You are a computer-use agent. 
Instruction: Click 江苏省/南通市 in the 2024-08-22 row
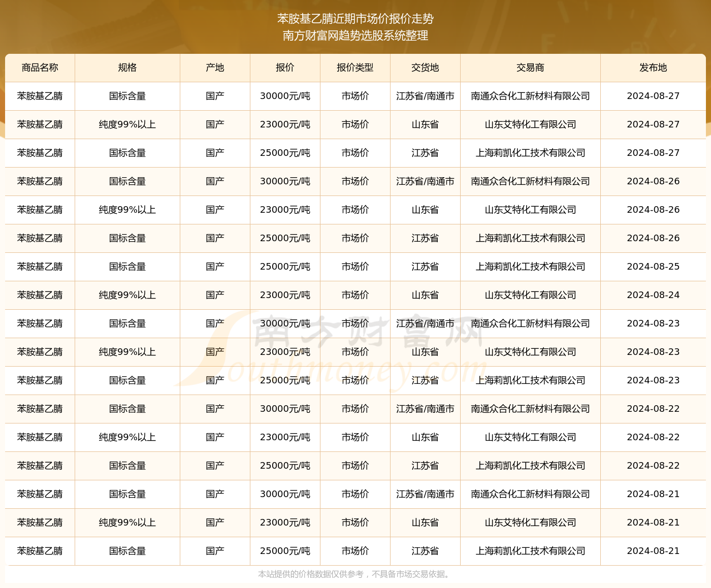[425, 409]
